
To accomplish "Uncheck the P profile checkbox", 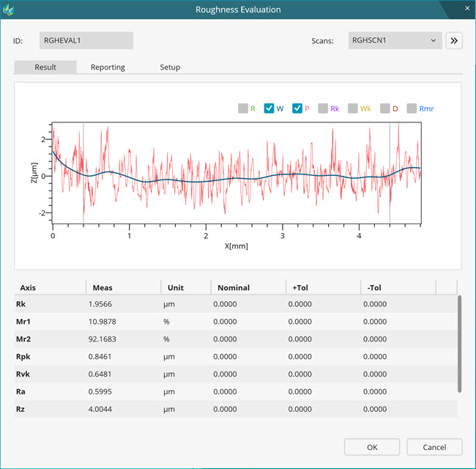I will (x=297, y=108).
